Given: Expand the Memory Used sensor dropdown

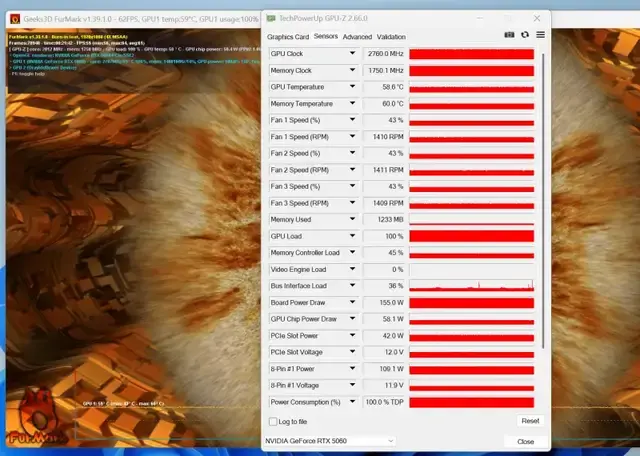Looking at the screenshot, I should tap(352, 219).
